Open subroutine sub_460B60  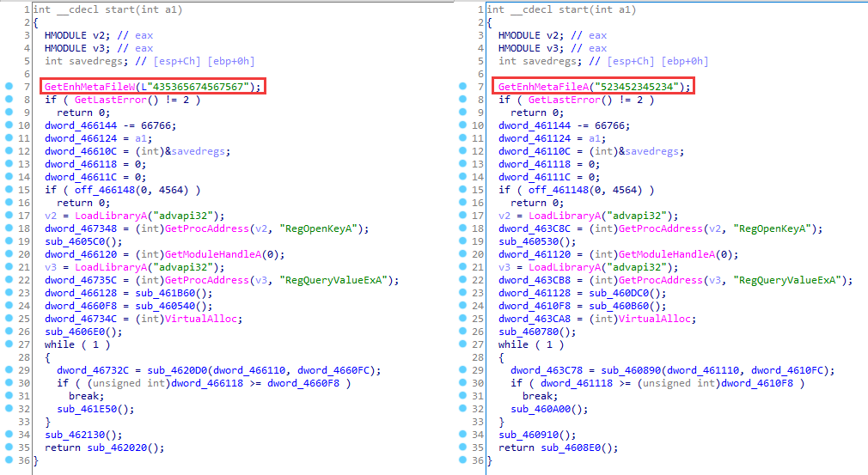pos(621,306)
